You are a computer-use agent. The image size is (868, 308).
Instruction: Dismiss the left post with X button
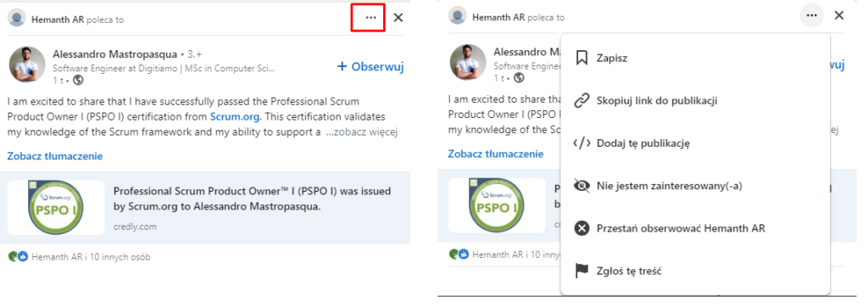398,17
